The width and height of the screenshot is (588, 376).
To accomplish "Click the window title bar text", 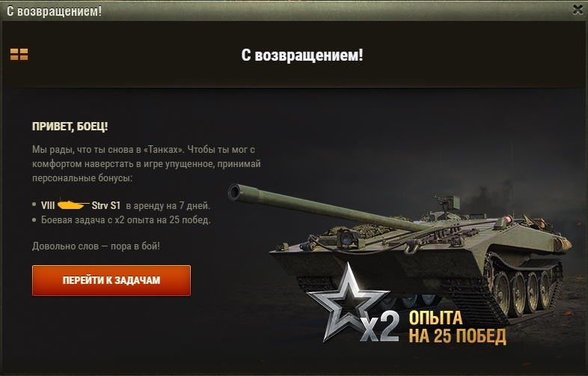I will 55,11.
